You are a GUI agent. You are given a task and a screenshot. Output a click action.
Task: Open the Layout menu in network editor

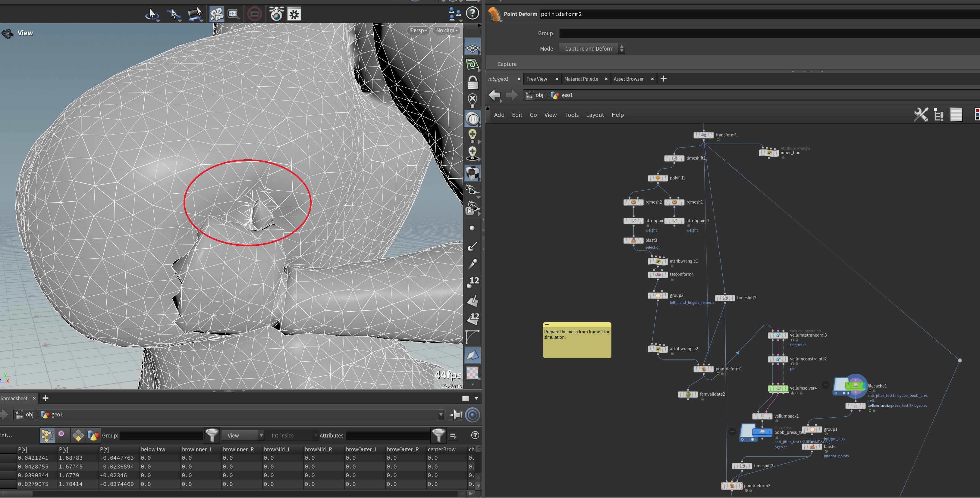[595, 115]
